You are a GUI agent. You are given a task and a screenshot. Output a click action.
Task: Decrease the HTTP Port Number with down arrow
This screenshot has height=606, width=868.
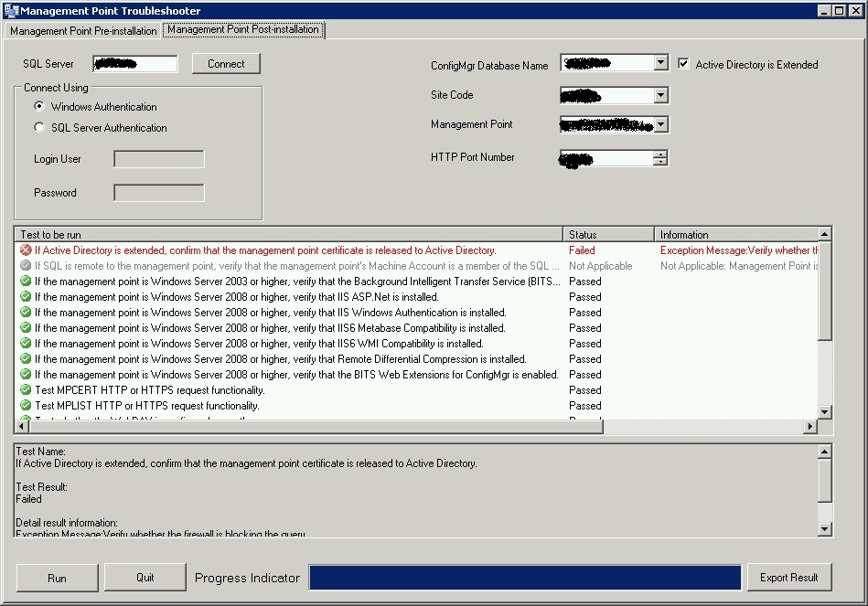[x=659, y=162]
